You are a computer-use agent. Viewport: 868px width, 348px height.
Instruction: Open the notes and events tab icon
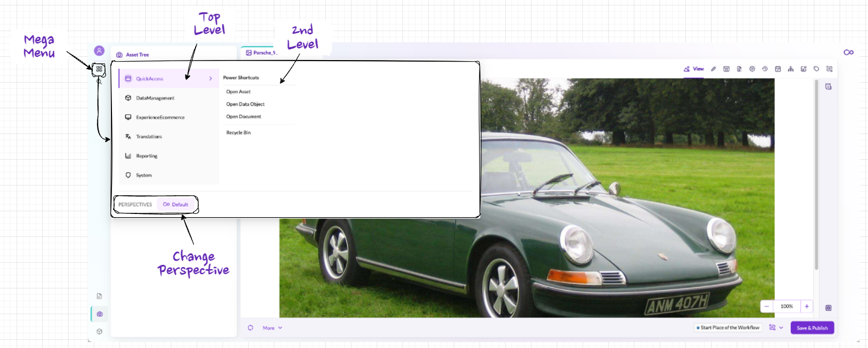[804, 69]
